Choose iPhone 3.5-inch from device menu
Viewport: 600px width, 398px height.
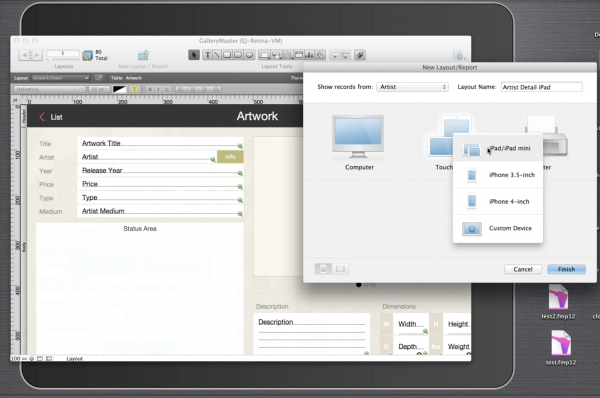(498, 175)
